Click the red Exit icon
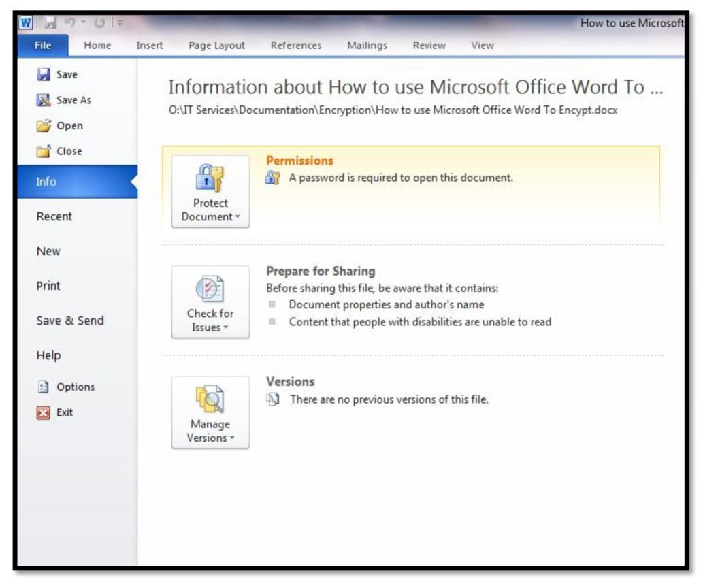The image size is (703, 588). 44,412
